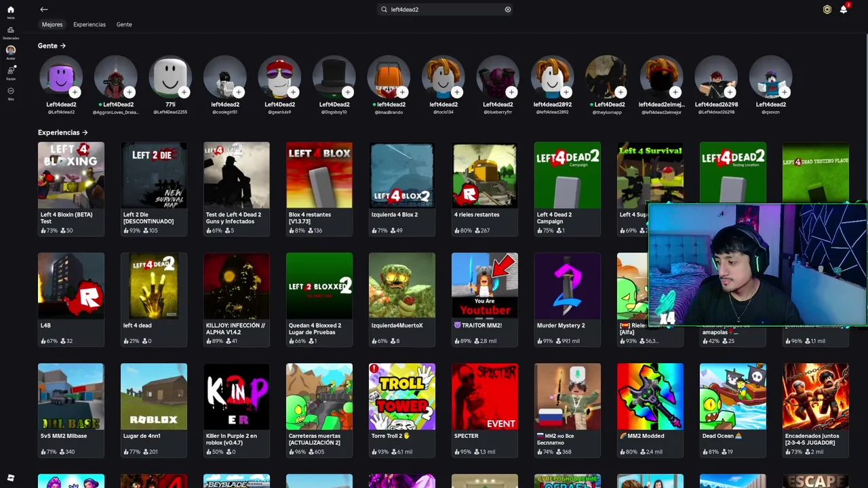Open Killer in Purple 2 en roblox game

point(237,409)
